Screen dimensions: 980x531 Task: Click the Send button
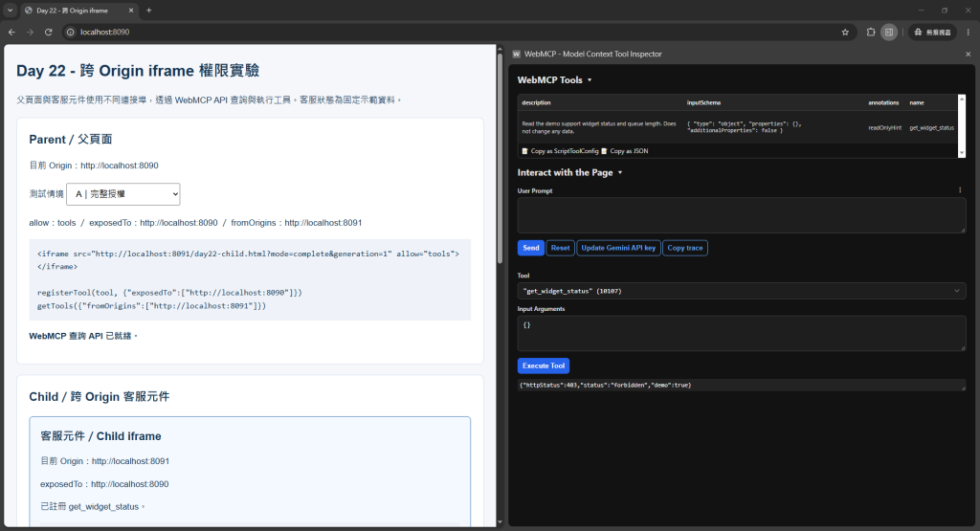click(530, 248)
